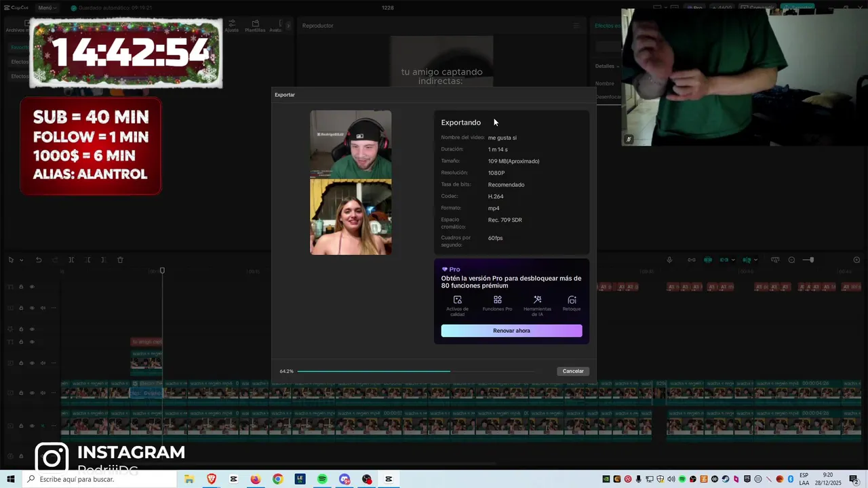Viewport: 868px width, 488px height.
Task: Hide the top text track via eye icon
Action: coord(32,287)
